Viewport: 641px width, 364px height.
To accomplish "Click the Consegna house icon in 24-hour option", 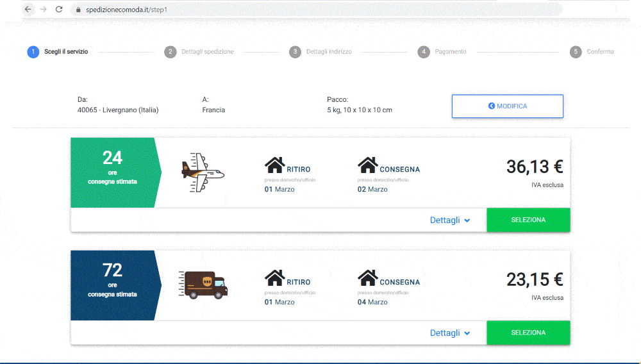I will [x=368, y=165].
